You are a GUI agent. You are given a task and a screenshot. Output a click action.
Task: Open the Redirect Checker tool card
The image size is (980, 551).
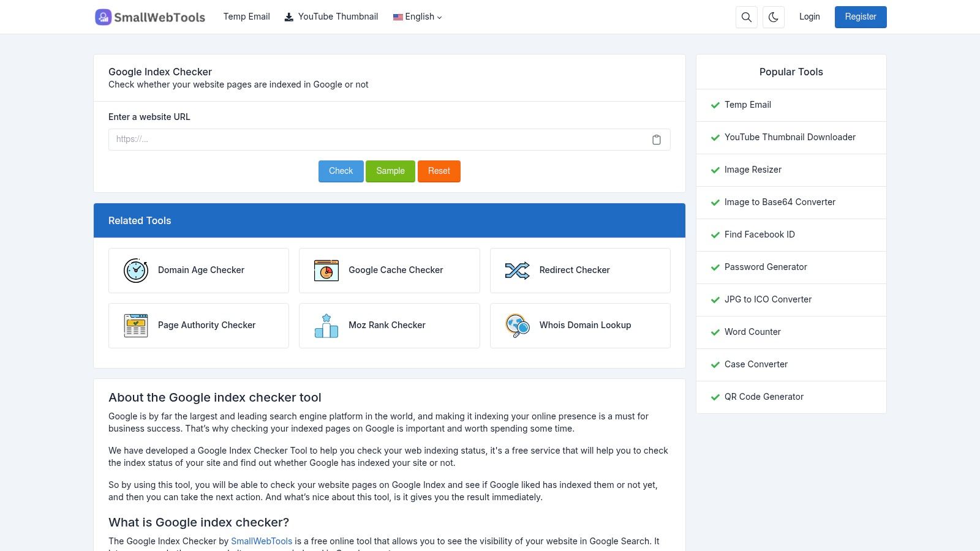coord(580,271)
